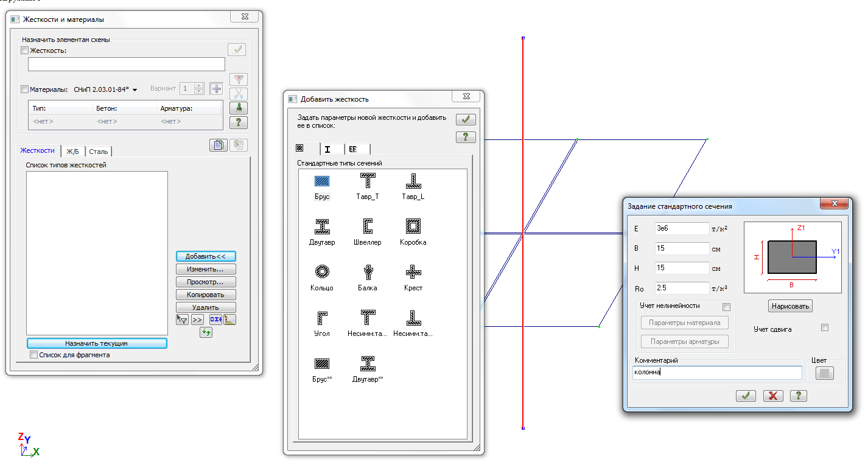Click the yellow axes icon below Удалить
This screenshot has width=868, height=465.
[229, 320]
